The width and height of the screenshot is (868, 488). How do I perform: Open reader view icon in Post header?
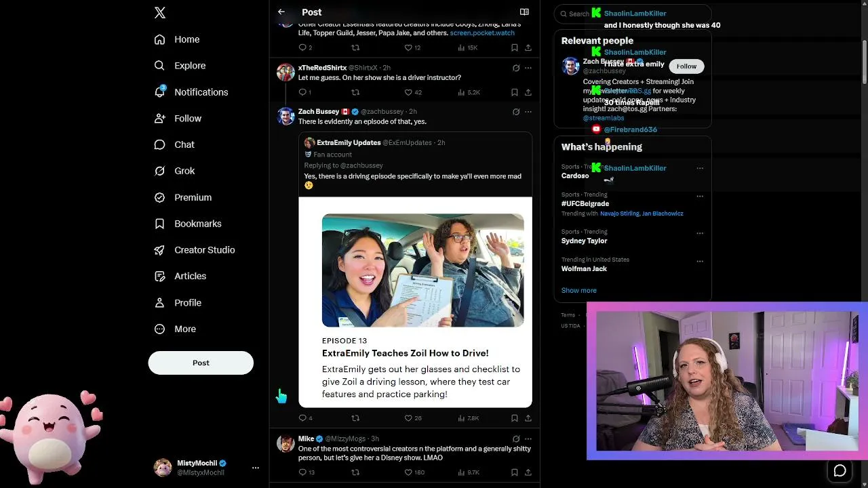pos(524,12)
